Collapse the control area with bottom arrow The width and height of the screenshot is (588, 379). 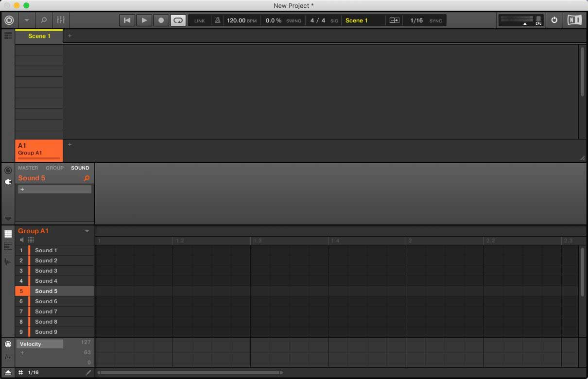[8, 219]
